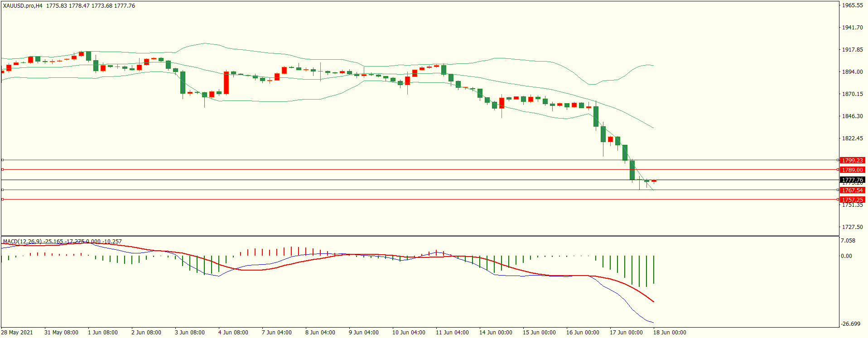Click the 1965.55 price scale value
The image size is (868, 338).
tap(852, 5)
